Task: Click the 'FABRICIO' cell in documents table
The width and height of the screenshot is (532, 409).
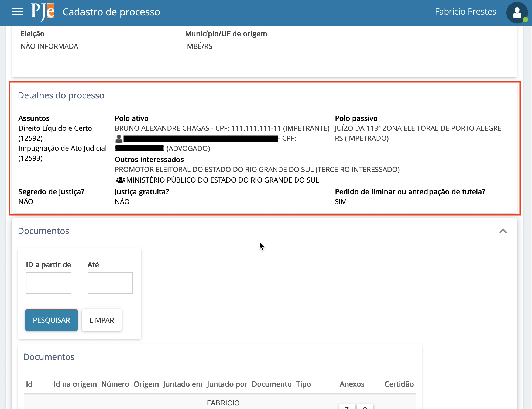Action: coord(223,403)
